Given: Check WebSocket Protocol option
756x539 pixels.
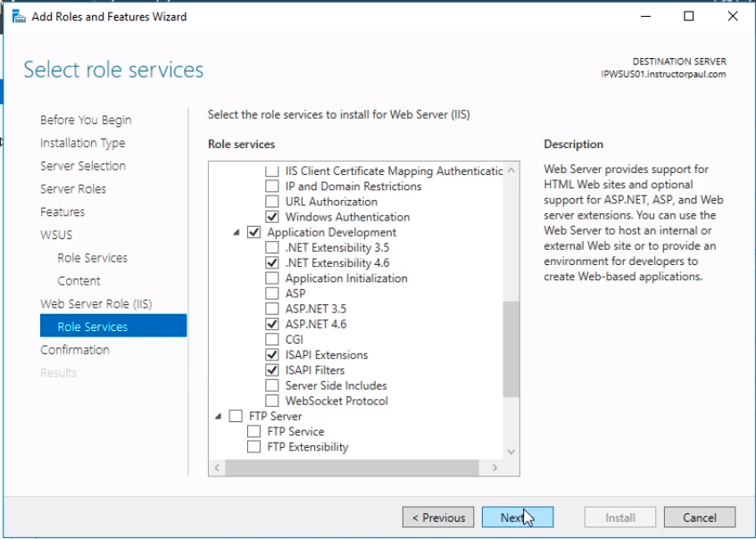Looking at the screenshot, I should [x=272, y=401].
